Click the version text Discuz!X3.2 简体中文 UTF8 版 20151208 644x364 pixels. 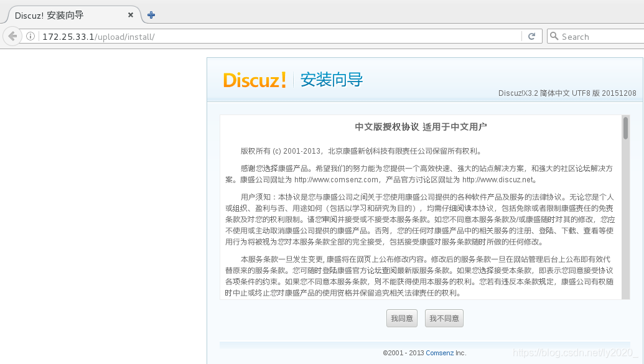[567, 93]
